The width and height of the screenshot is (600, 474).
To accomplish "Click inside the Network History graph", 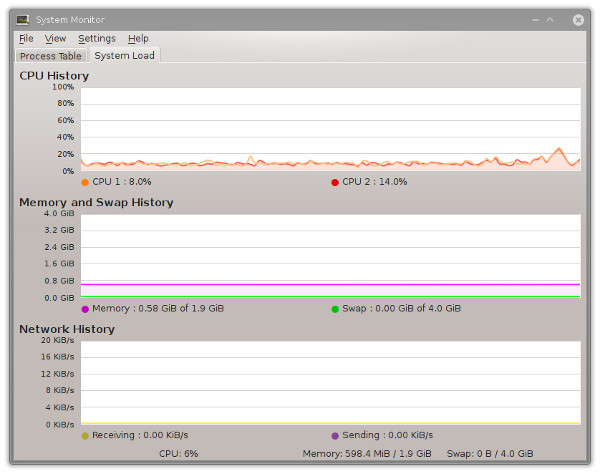I will click(330, 382).
